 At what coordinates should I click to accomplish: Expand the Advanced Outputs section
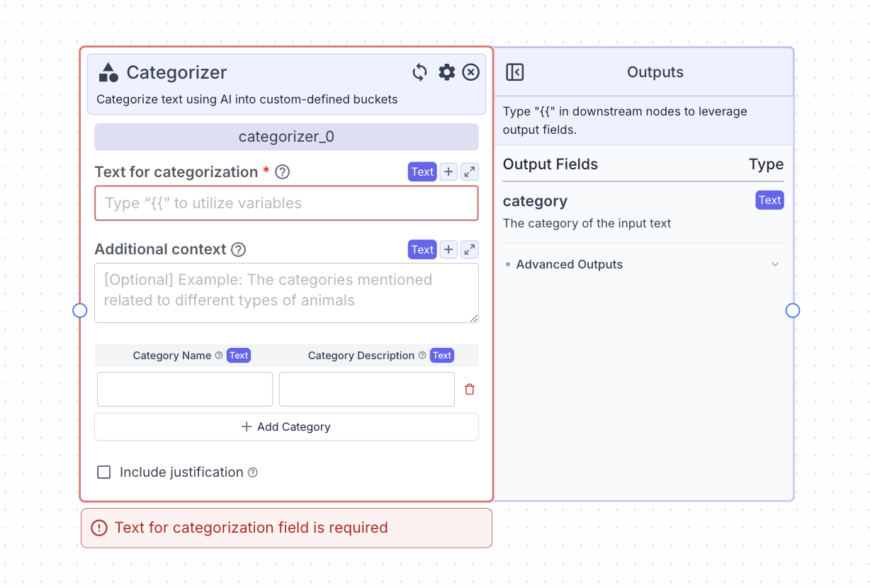(x=775, y=264)
